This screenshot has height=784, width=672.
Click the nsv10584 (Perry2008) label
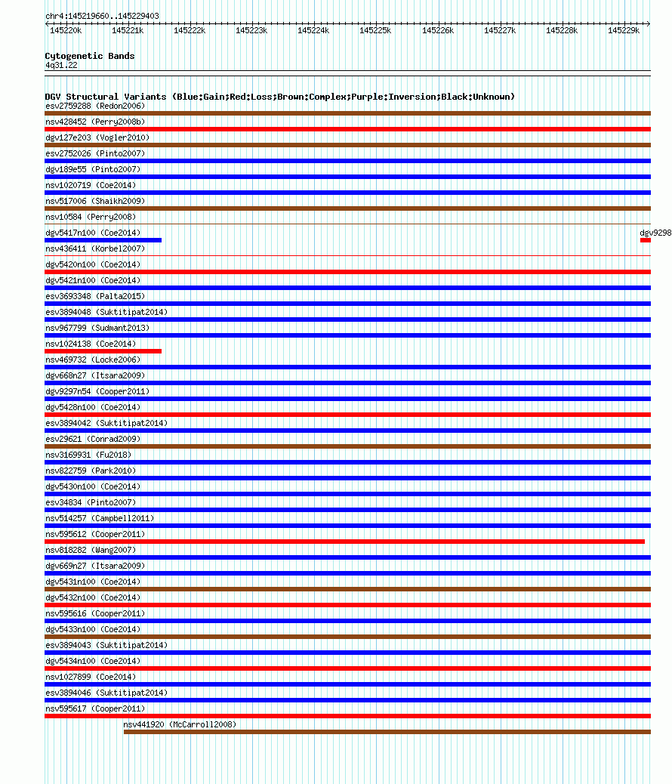[91, 217]
